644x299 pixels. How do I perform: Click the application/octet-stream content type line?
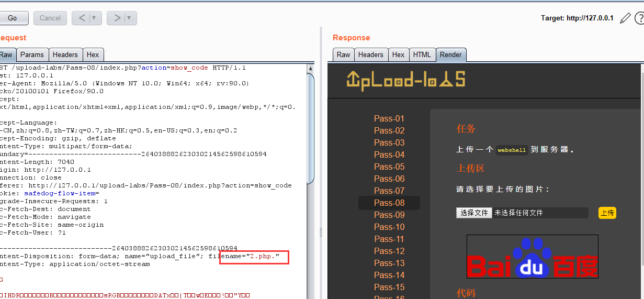75,264
